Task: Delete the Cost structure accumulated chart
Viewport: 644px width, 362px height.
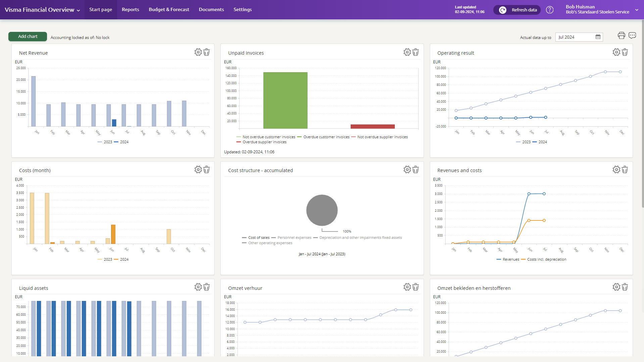Action: (x=416, y=170)
